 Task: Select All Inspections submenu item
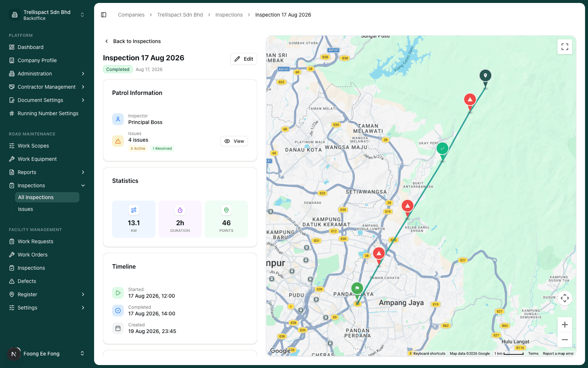tap(47, 197)
